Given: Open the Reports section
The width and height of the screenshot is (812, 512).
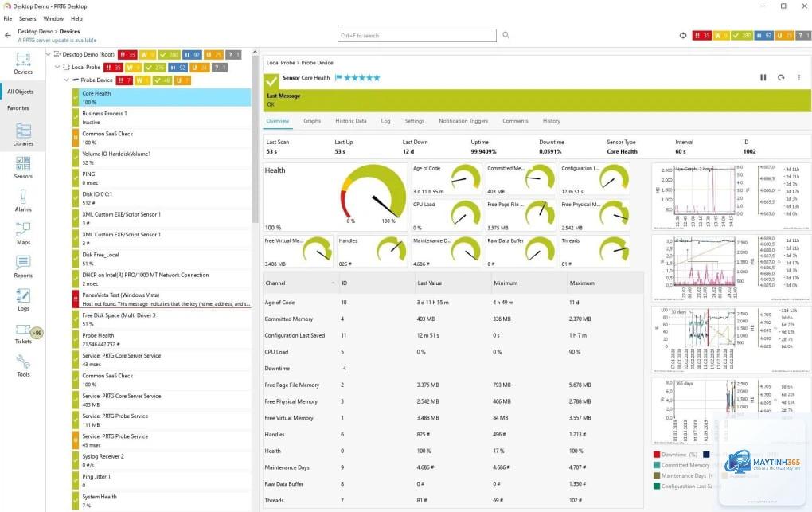Looking at the screenshot, I should tap(23, 267).
